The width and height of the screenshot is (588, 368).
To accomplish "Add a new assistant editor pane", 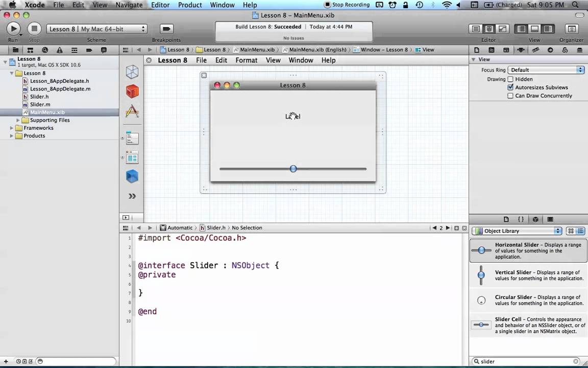I will [456, 228].
